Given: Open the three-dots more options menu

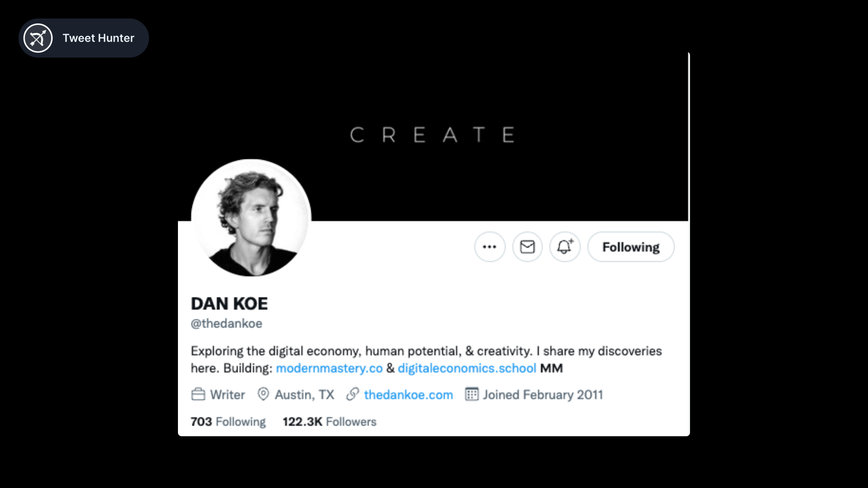Looking at the screenshot, I should coord(490,247).
